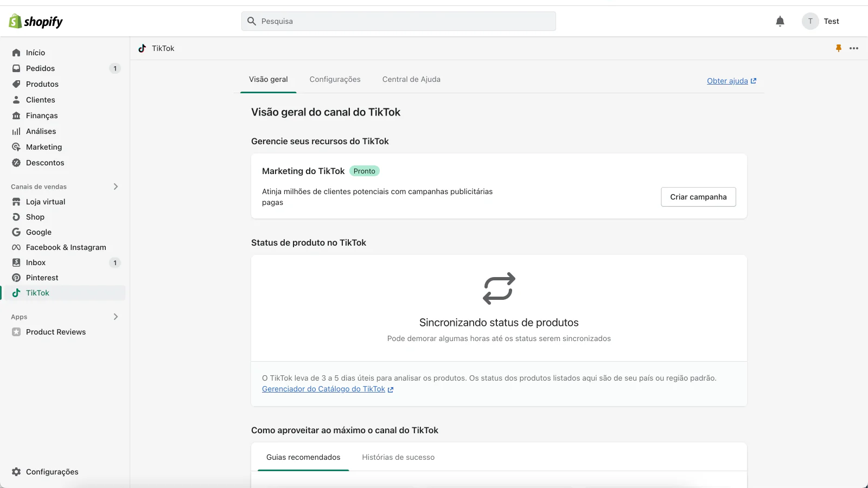Viewport: 868px width, 488px height.
Task: Click the TikTok icon in sidebar
Action: click(16, 293)
